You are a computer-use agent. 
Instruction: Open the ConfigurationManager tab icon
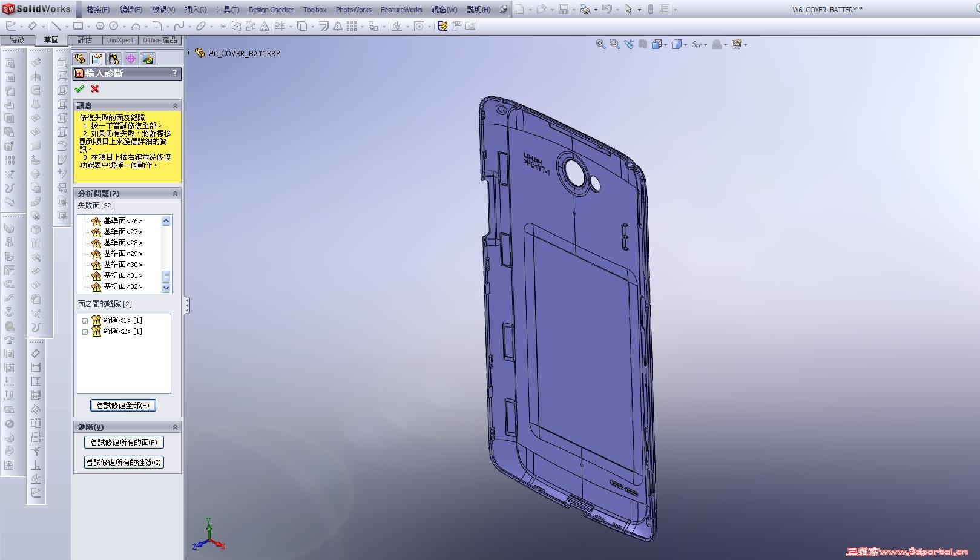click(114, 59)
